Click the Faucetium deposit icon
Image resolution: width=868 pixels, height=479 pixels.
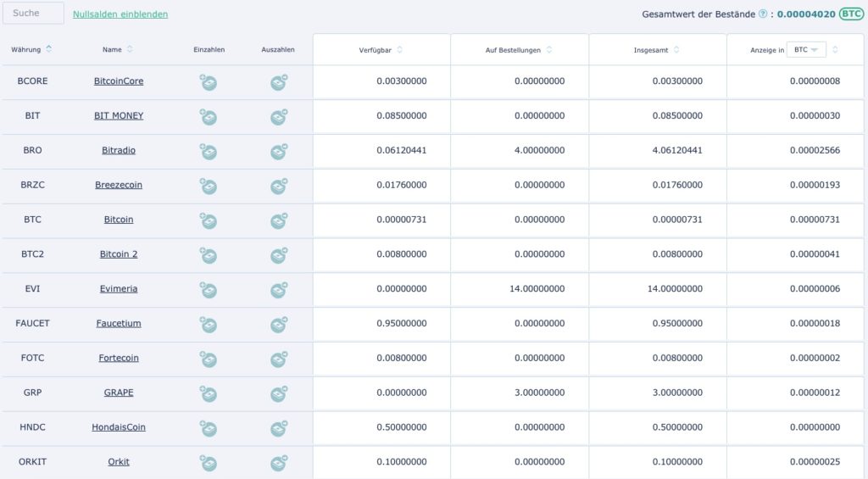tap(209, 325)
